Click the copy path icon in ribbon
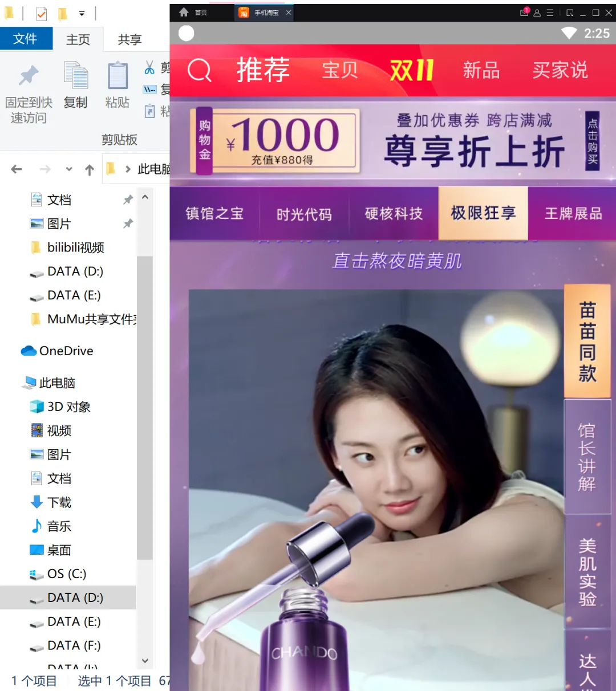616x691 pixels. tap(149, 89)
